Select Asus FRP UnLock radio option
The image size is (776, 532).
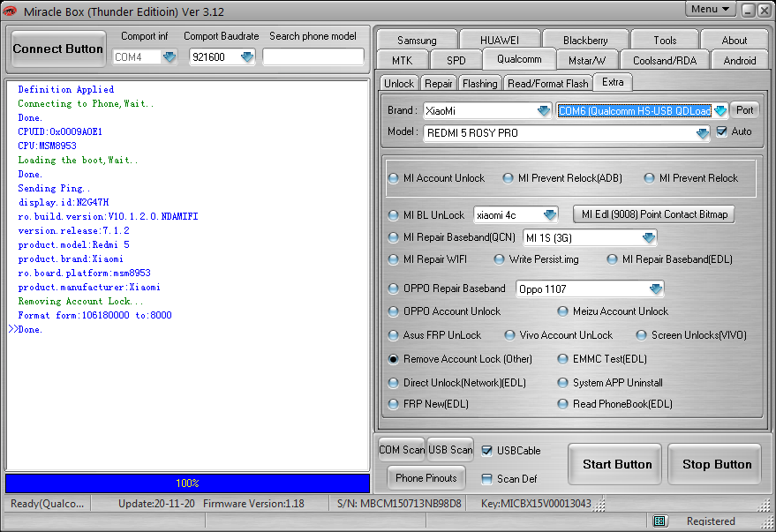click(x=394, y=336)
